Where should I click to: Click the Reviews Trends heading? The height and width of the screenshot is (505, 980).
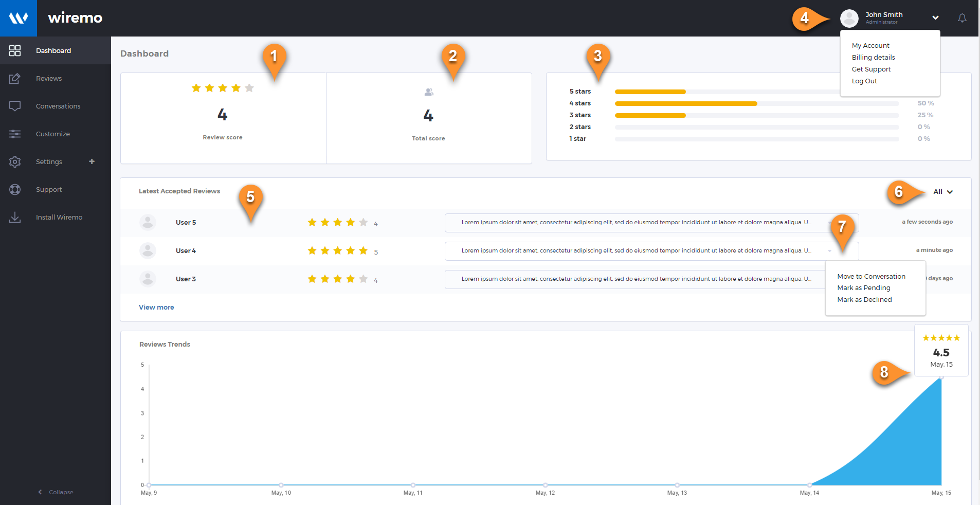click(165, 344)
